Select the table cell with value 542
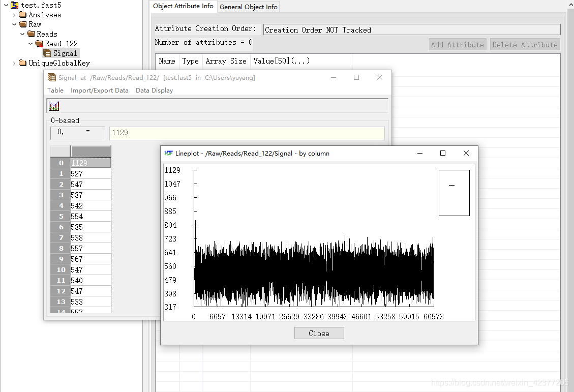The image size is (574, 392). pyautogui.click(x=91, y=206)
